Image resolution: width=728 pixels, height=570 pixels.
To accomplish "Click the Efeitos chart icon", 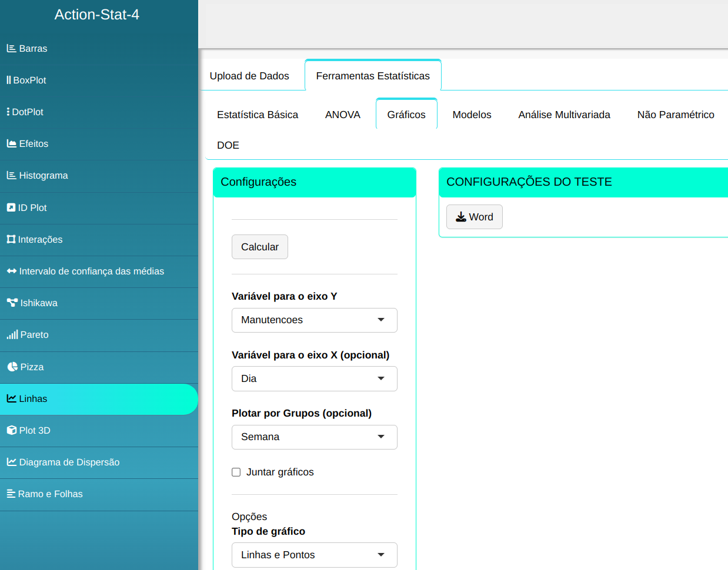I will pos(11,143).
